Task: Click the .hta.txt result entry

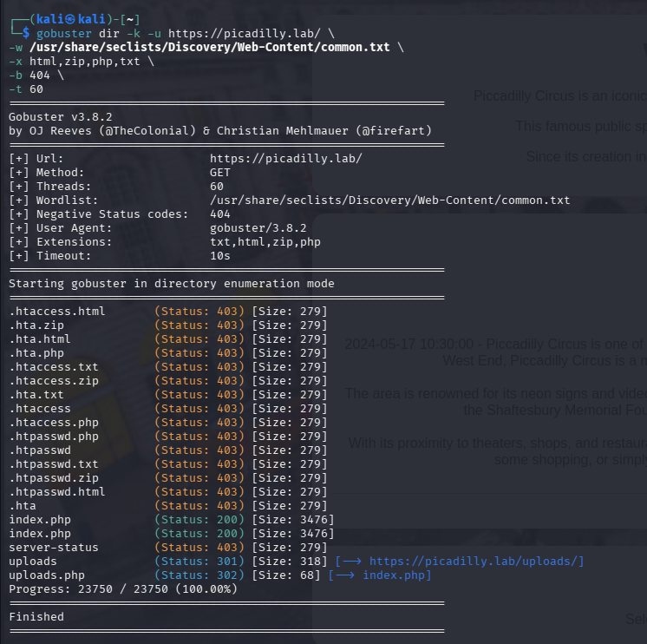Action: click(36, 395)
